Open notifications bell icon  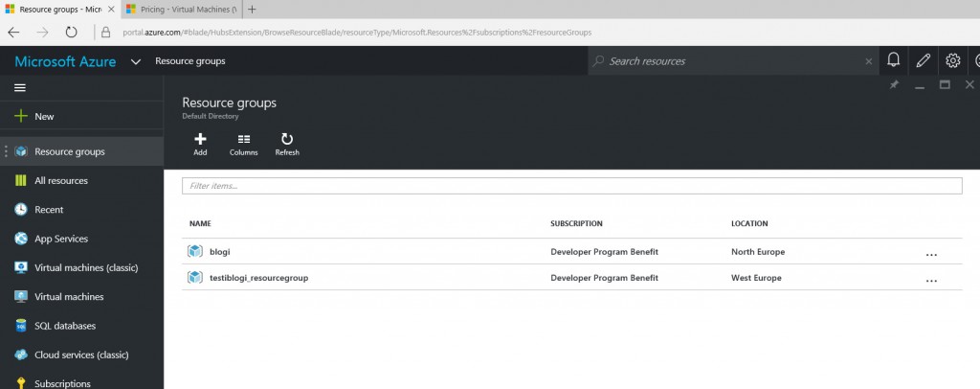click(x=894, y=60)
